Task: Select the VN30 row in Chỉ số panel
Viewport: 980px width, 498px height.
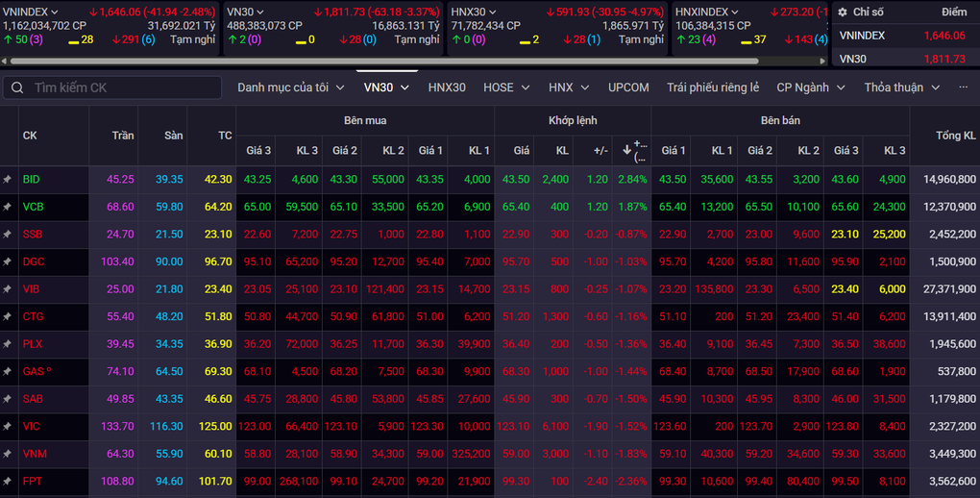Action: tap(906, 59)
